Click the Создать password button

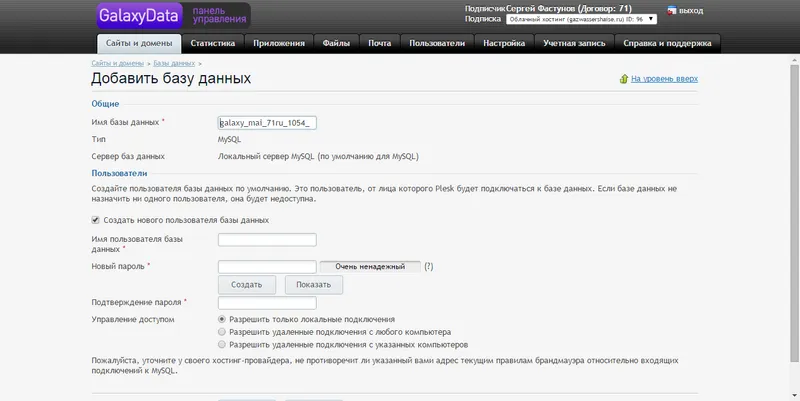tap(246, 285)
